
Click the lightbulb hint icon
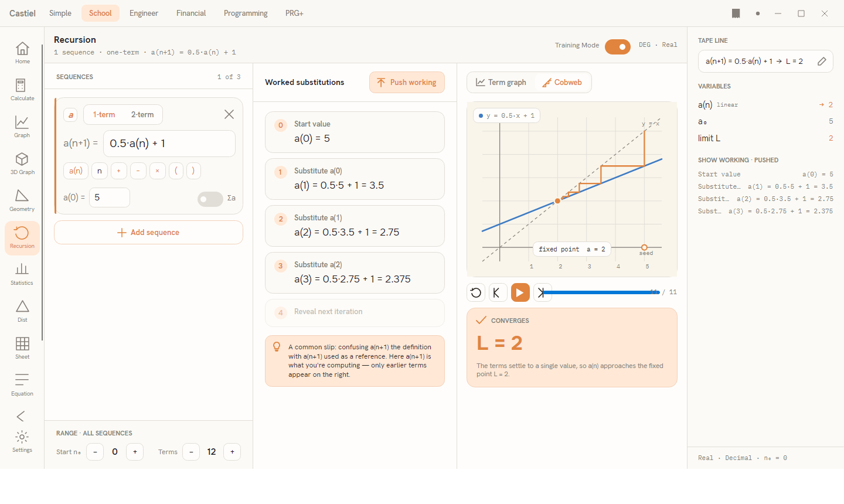tap(277, 346)
